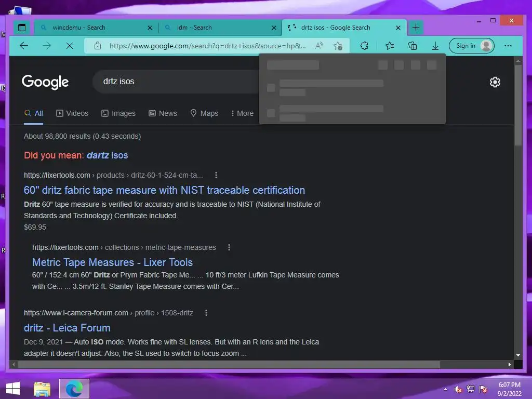This screenshot has height=399, width=532.
Task: Open the Downloads panel
Action: pos(435,46)
